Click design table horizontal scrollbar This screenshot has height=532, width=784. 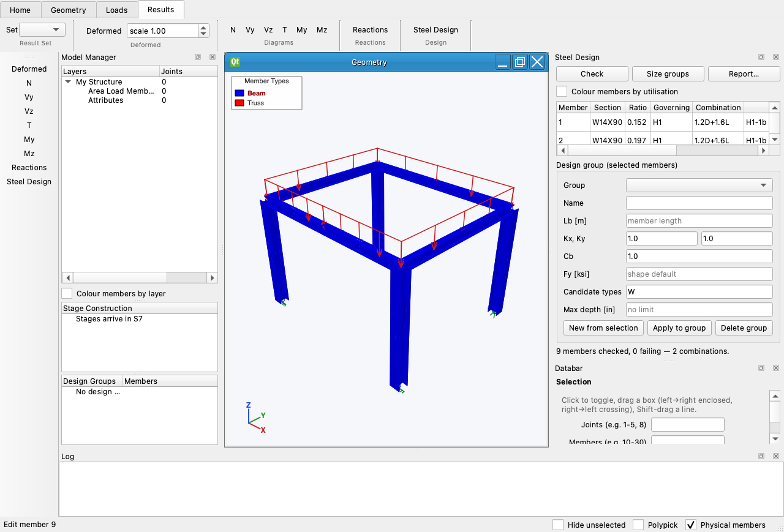(x=663, y=150)
